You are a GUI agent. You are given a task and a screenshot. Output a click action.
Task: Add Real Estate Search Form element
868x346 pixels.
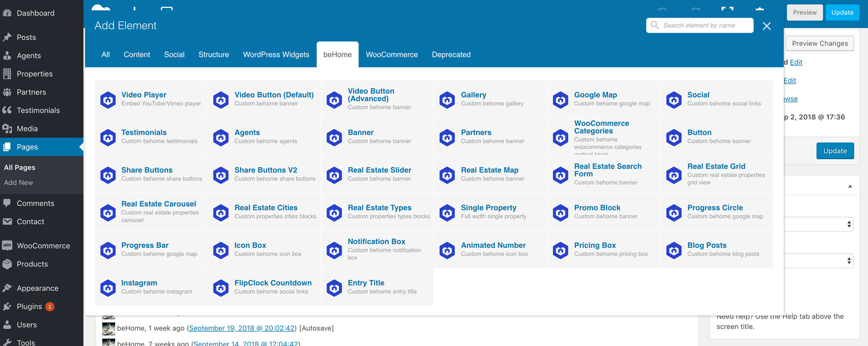[604, 174]
